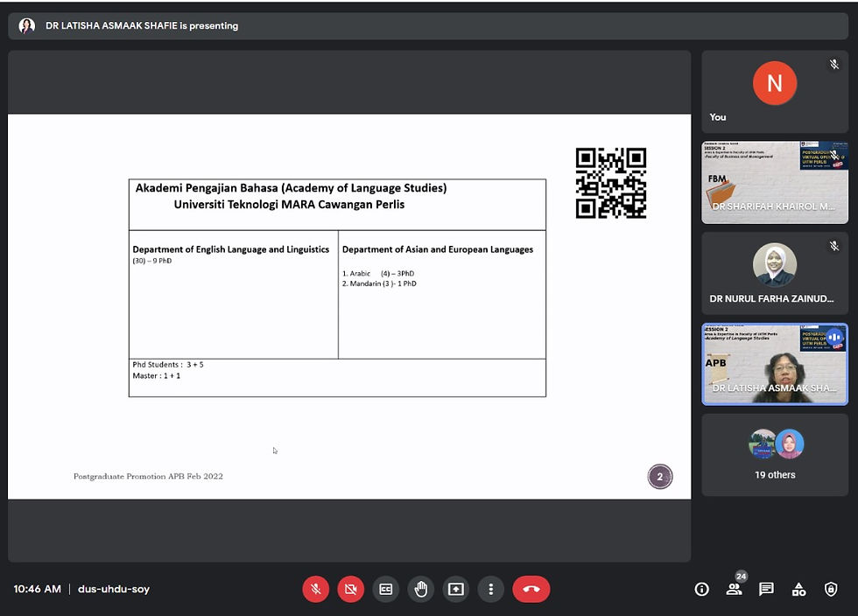Screen dimensions: 858x616
Task: Raise your hand
Action: pyautogui.click(x=421, y=589)
